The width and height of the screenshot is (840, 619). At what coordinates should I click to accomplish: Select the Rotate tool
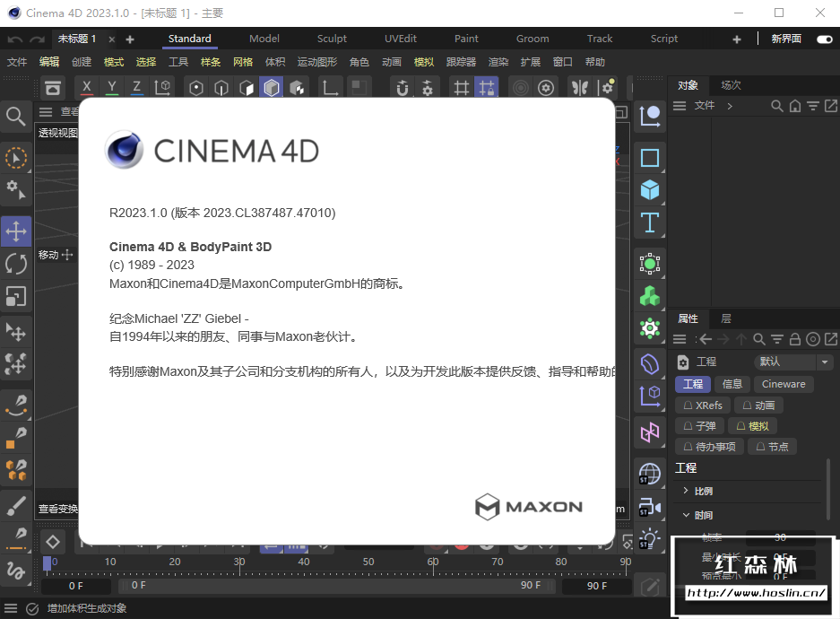point(16,264)
